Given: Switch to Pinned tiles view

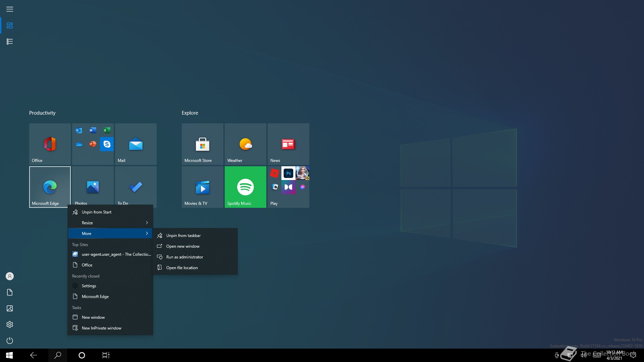Looking at the screenshot, I should [x=10, y=25].
